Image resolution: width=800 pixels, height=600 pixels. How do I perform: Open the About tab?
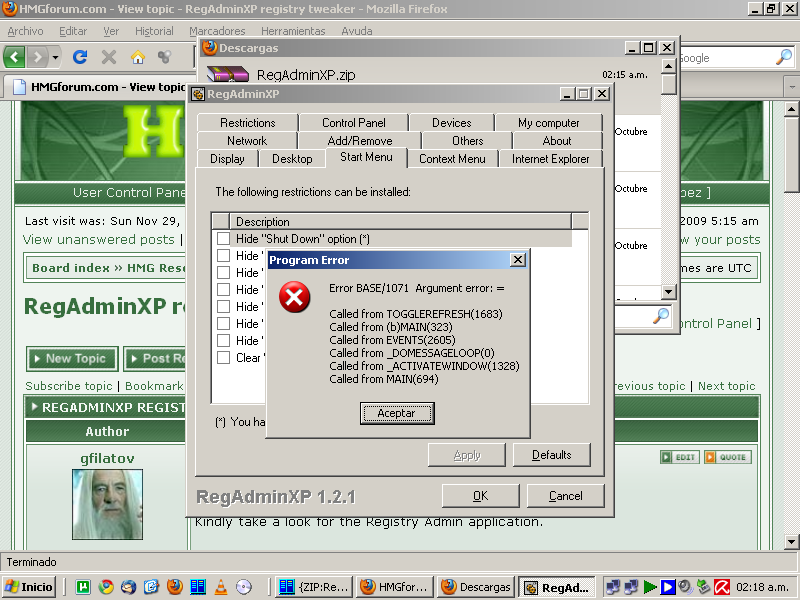pos(557,141)
